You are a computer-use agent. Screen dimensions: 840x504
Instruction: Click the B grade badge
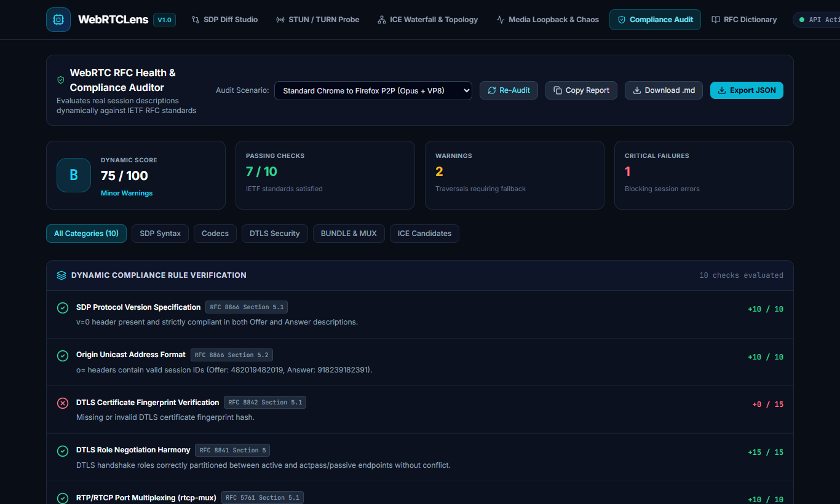point(74,175)
